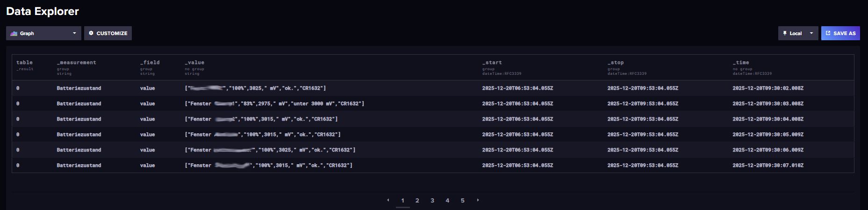
Task: Click the _start column header
Action: tap(492, 63)
